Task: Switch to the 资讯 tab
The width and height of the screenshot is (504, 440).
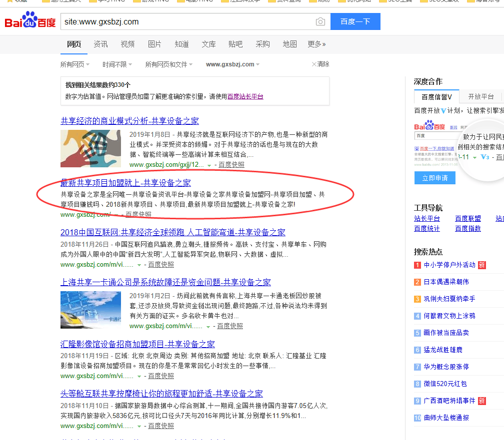Action: [x=100, y=44]
